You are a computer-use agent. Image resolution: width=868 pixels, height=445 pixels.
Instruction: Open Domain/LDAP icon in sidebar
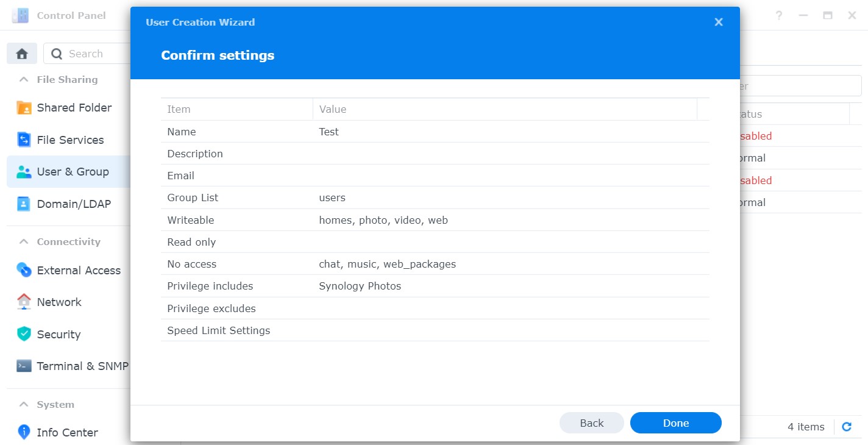point(24,204)
